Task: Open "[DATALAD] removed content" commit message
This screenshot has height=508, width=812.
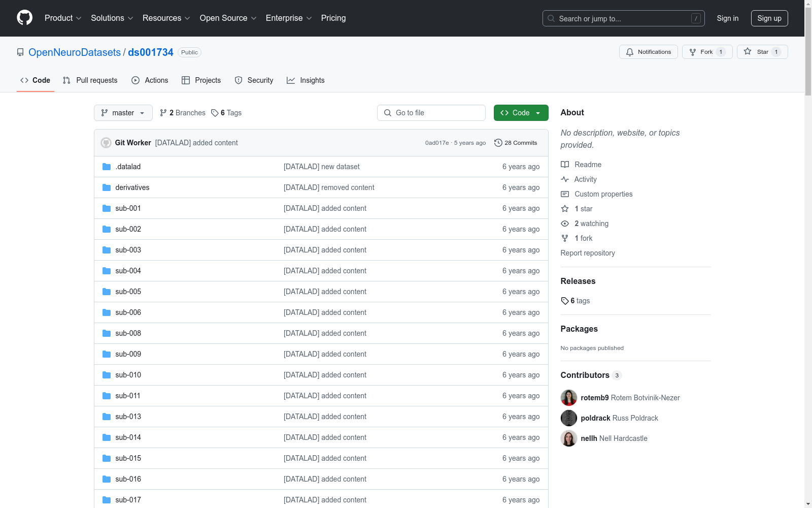Action: [329, 187]
